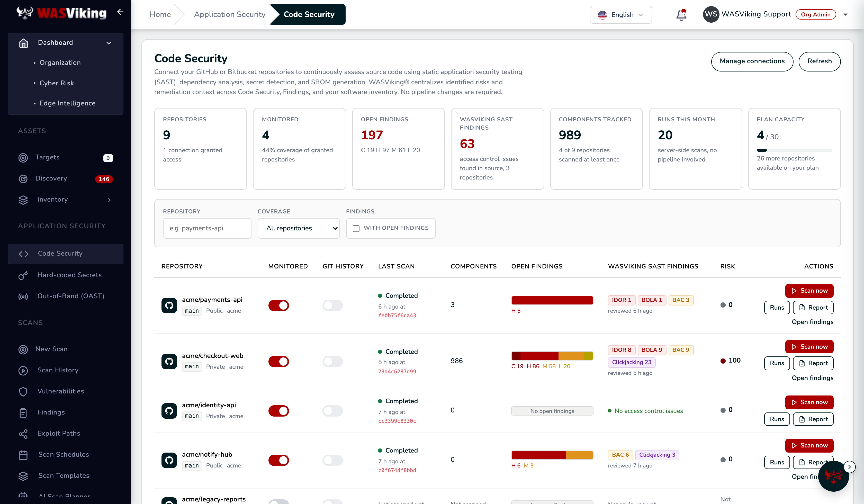The image size is (864, 504).
Task: Click commit hash fe0b75f6ca43
Action: [x=397, y=316]
